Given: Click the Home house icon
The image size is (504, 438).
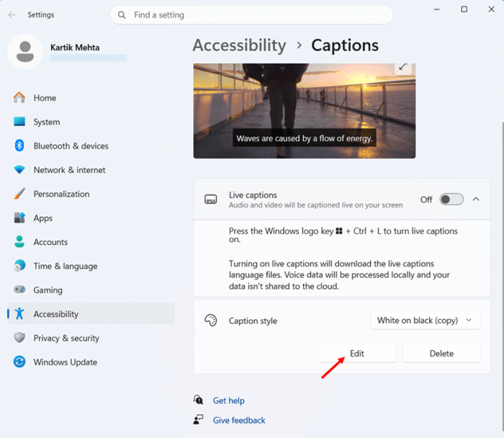Looking at the screenshot, I should (19, 97).
